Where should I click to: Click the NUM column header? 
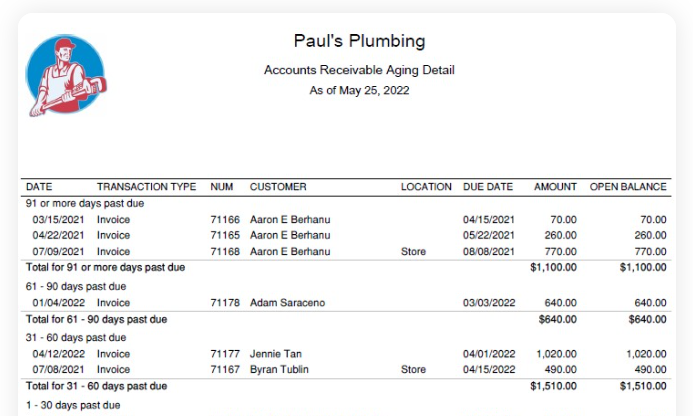pyautogui.click(x=221, y=187)
